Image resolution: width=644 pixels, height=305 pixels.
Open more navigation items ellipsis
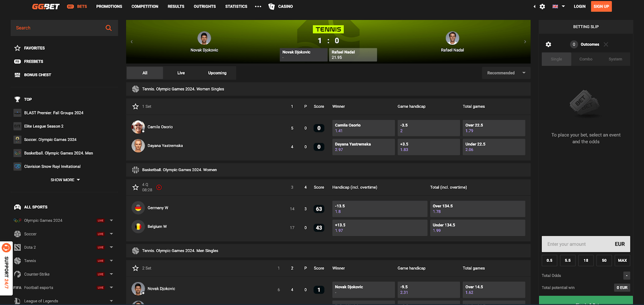[x=258, y=7]
